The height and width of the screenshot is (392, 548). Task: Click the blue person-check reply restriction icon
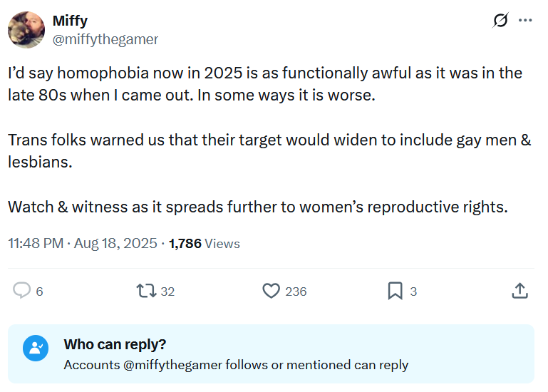coord(36,348)
